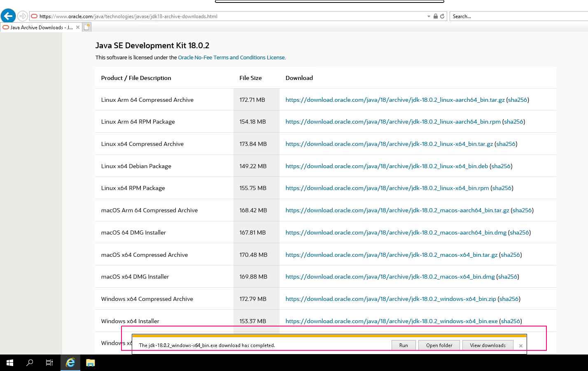The width and height of the screenshot is (588, 371).
Task: Download the windows-x64_bin.exe installer link
Action: (x=392, y=321)
